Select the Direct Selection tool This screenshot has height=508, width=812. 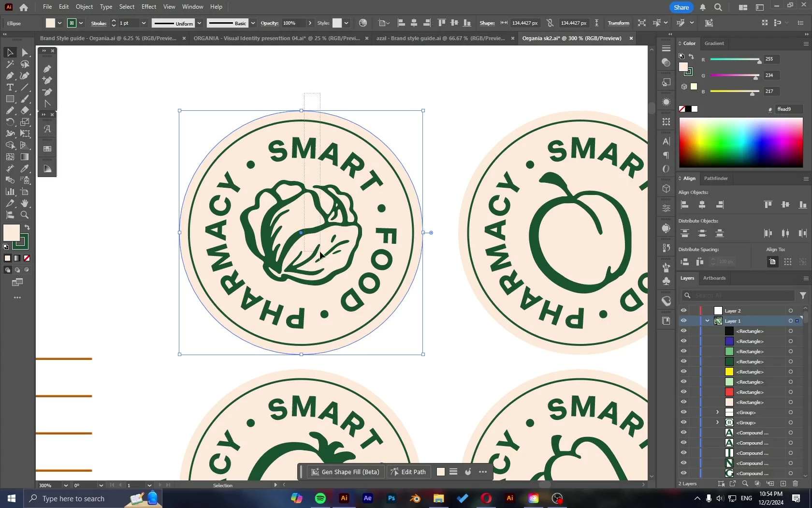(x=25, y=52)
